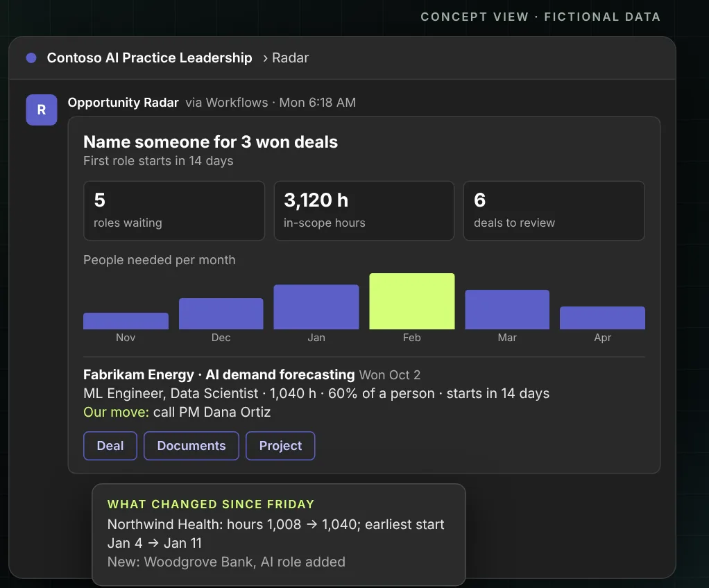This screenshot has height=588, width=709.
Task: Select the Jan bar in chart
Action: click(x=316, y=307)
